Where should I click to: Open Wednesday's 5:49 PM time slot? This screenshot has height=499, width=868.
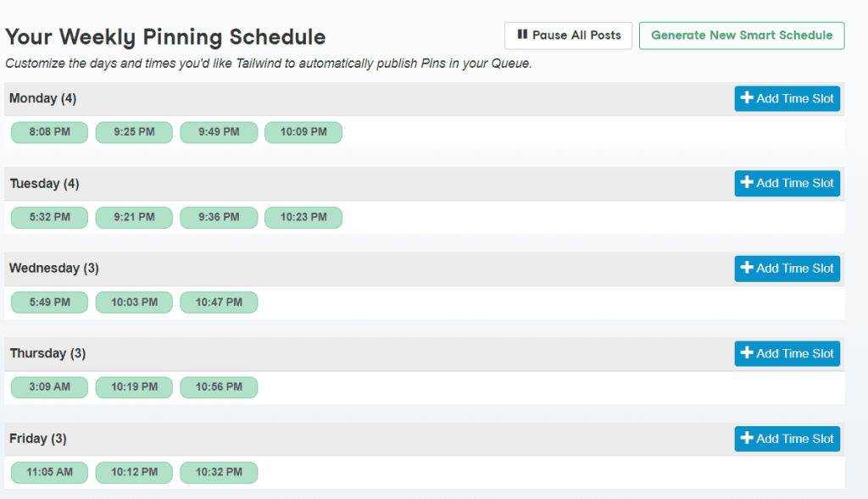click(49, 302)
